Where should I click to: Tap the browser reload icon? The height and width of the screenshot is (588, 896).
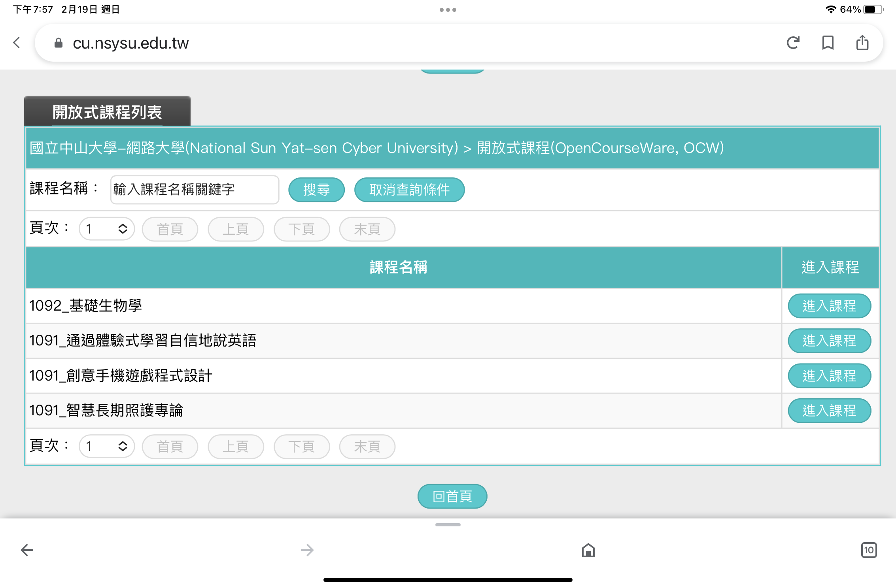pyautogui.click(x=793, y=43)
